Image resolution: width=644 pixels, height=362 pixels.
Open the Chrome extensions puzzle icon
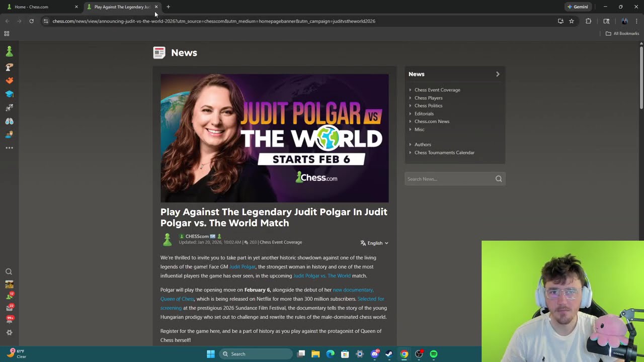coord(588,21)
